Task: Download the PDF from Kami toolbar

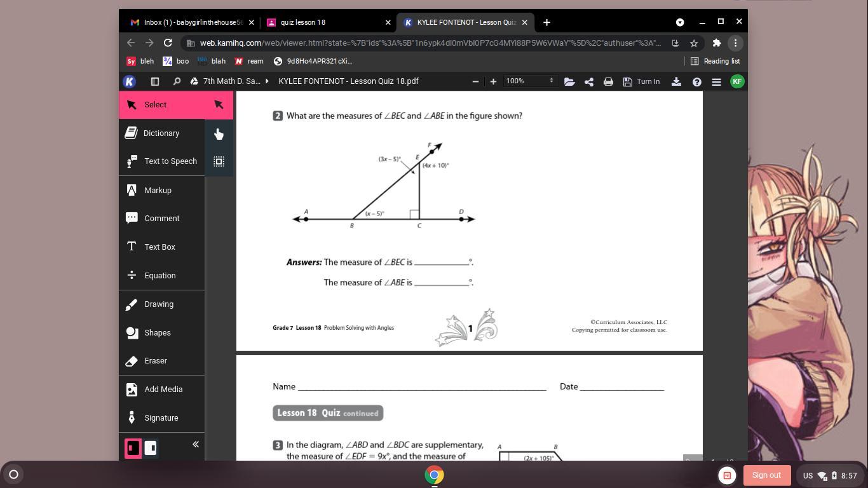Action: coord(676,81)
